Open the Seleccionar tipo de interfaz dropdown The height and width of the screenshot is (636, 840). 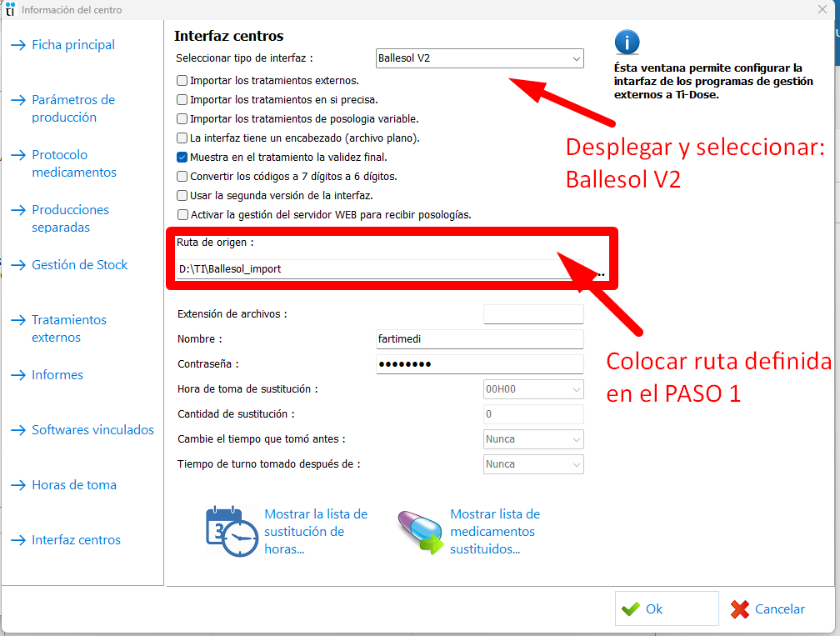[x=479, y=58]
